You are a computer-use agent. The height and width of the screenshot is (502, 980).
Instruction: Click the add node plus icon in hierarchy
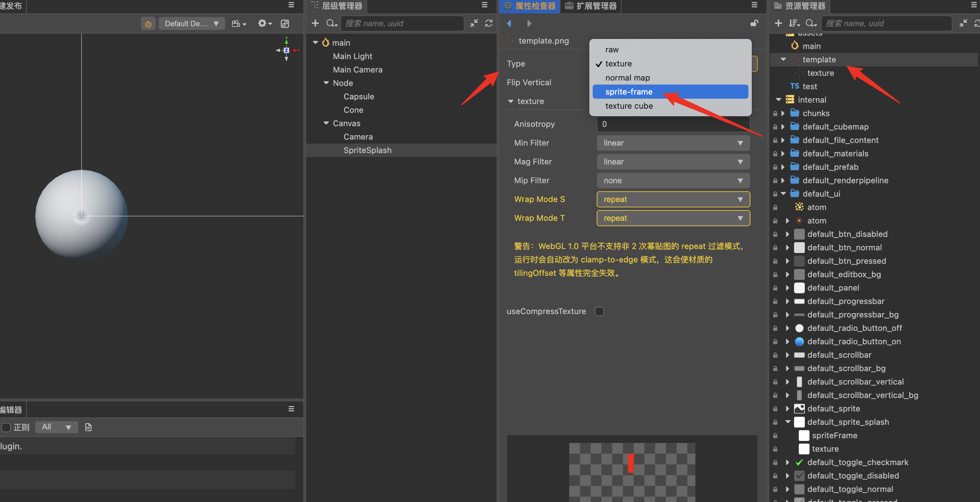point(315,23)
